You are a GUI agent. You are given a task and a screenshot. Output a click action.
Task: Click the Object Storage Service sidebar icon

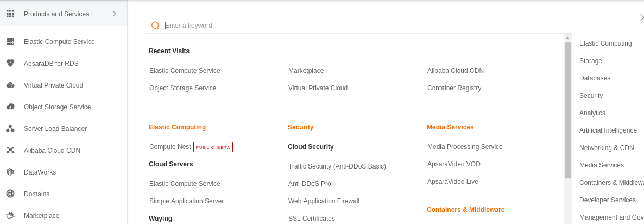click(10, 107)
